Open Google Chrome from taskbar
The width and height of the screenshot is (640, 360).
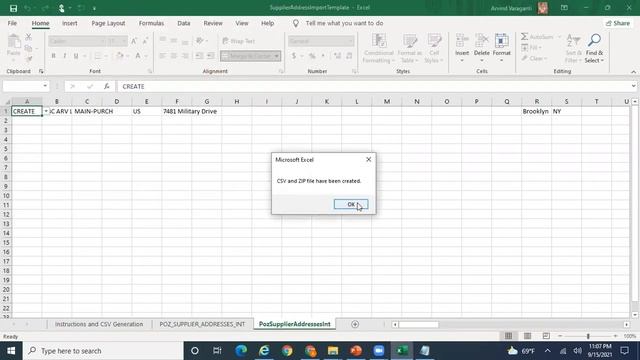(x=287, y=351)
